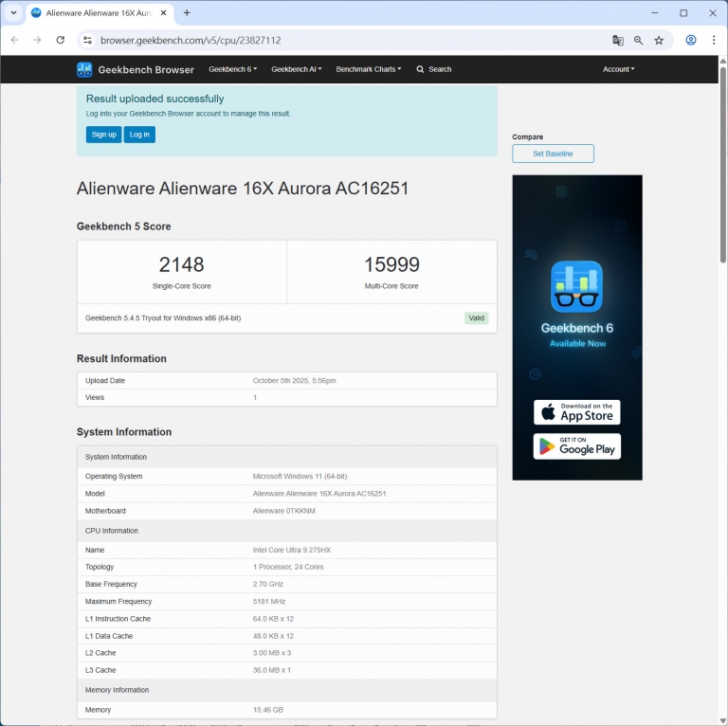Open Chrome three-dot menu

714,41
